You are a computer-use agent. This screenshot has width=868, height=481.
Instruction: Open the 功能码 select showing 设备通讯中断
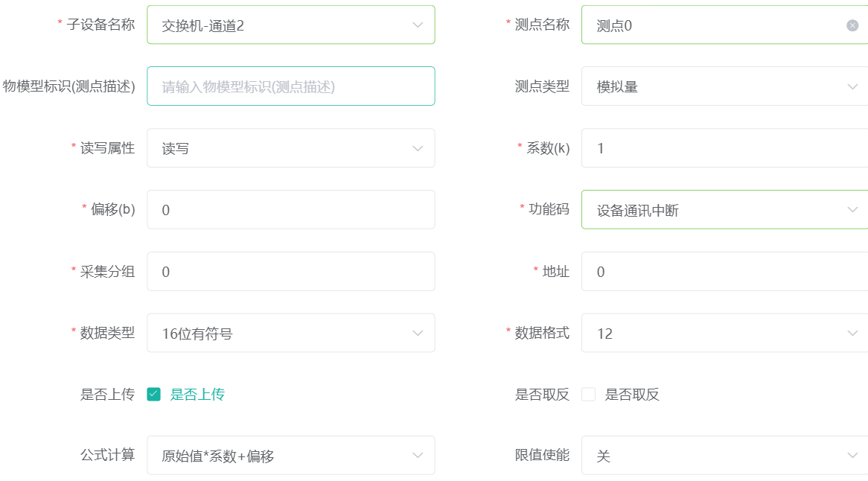(724, 210)
